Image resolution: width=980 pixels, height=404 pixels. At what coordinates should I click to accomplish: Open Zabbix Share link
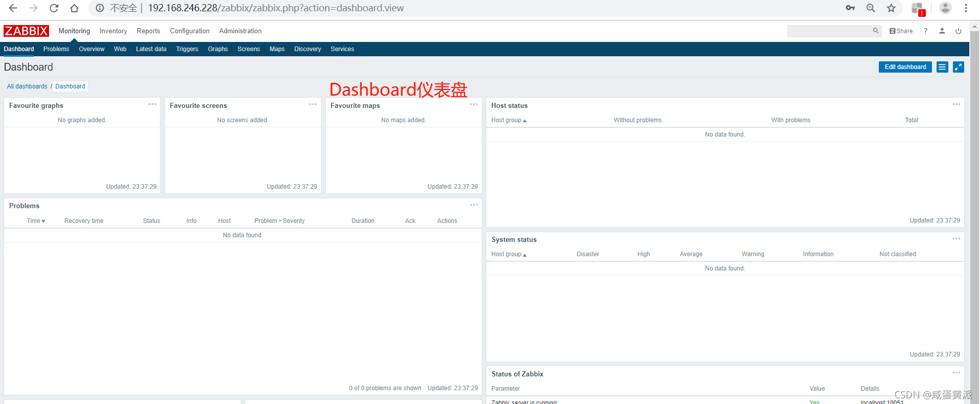901,31
